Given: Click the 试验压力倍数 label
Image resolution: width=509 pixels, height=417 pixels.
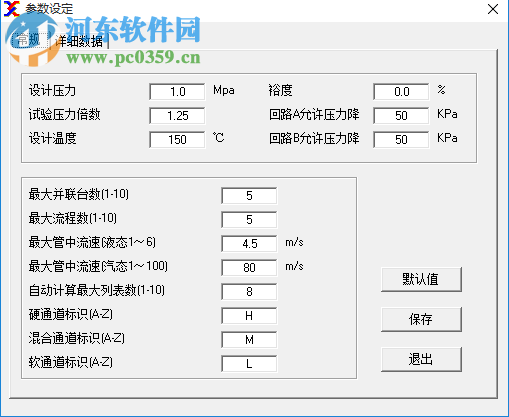Looking at the screenshot, I should coord(64,114).
